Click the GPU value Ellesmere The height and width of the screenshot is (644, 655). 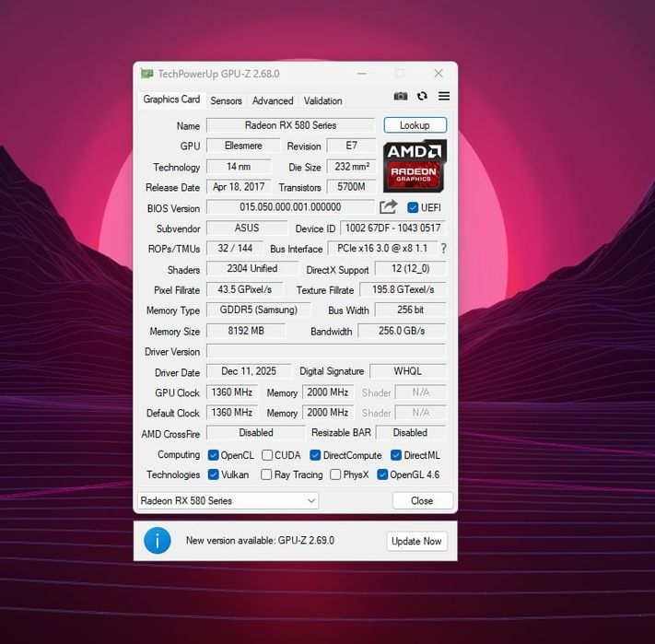click(243, 146)
